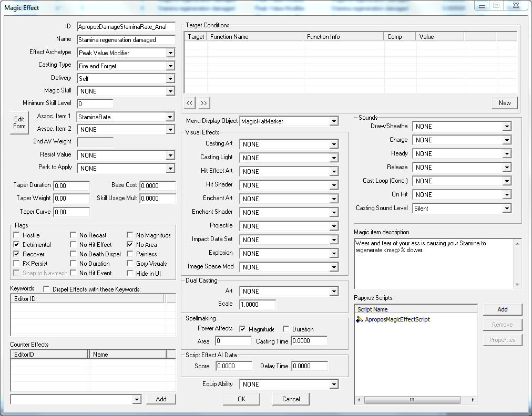Open the Casting Type dropdown
This screenshot has width=532, height=416.
tap(170, 66)
